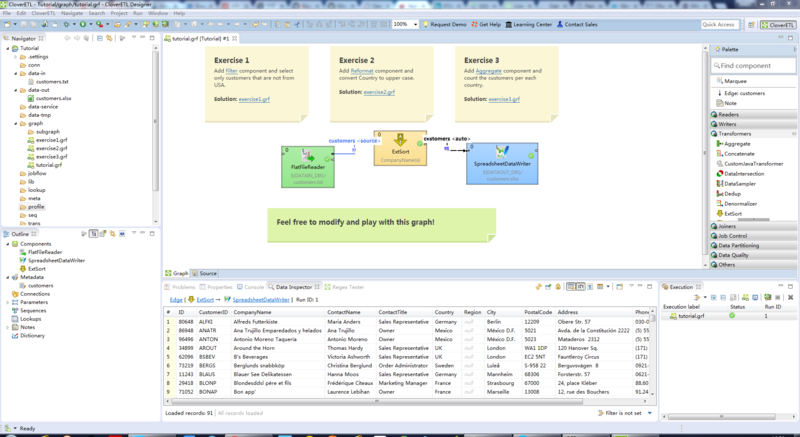Open the CloverETL menu

tap(43, 13)
